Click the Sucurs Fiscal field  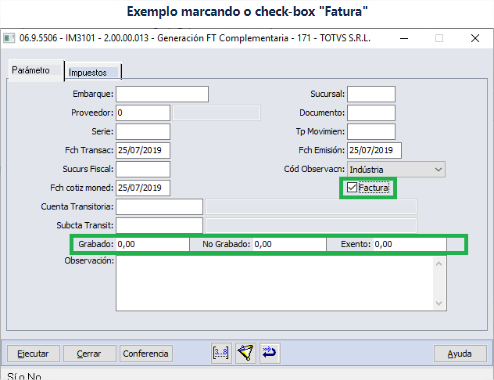coord(143,169)
